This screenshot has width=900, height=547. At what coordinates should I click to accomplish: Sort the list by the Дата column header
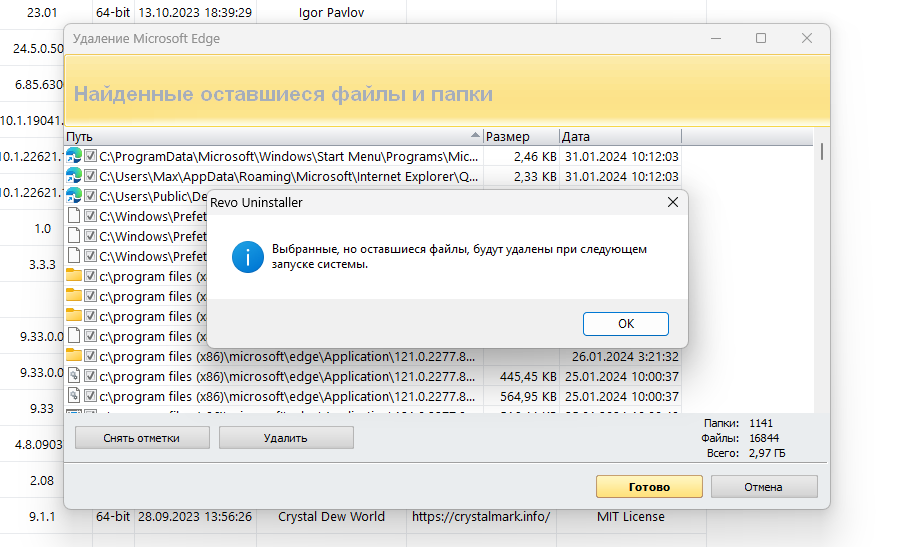tap(620, 137)
